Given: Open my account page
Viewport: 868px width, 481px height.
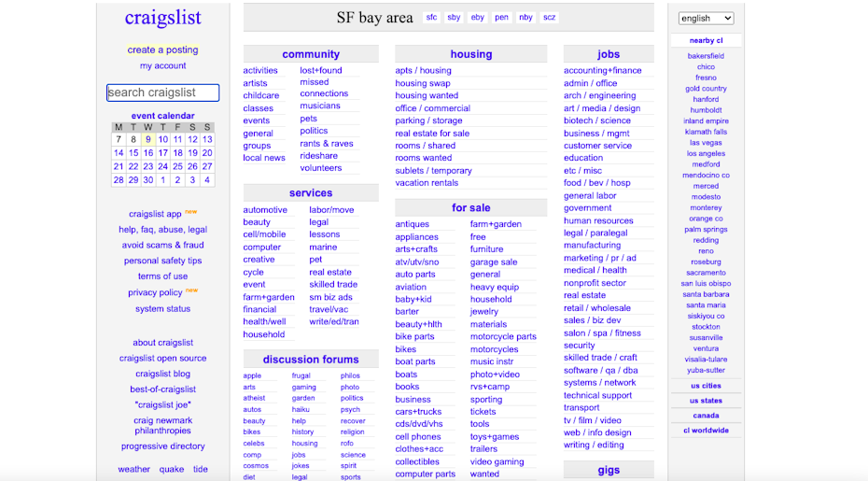Looking at the screenshot, I should coord(162,65).
